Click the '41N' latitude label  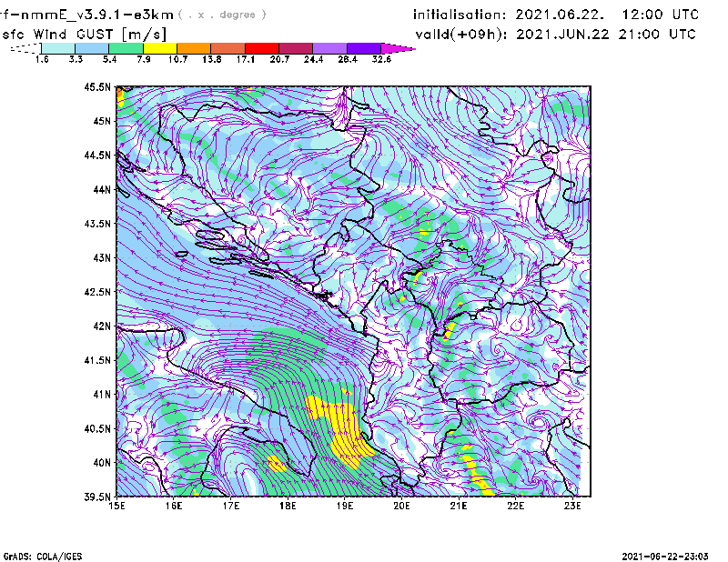coord(102,395)
